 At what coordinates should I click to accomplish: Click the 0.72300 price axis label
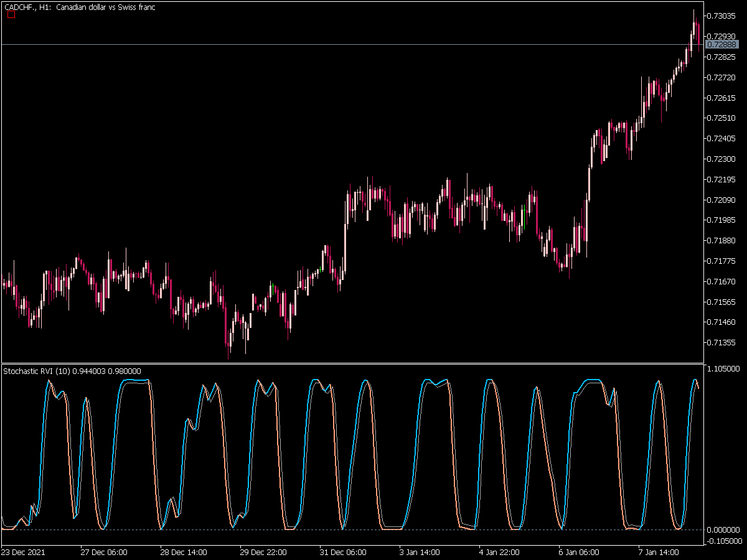click(723, 159)
